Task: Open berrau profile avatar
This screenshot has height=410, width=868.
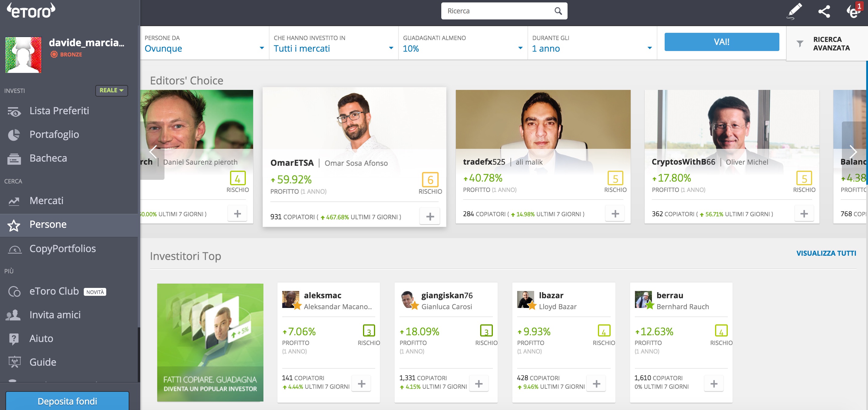Action: pos(643,299)
